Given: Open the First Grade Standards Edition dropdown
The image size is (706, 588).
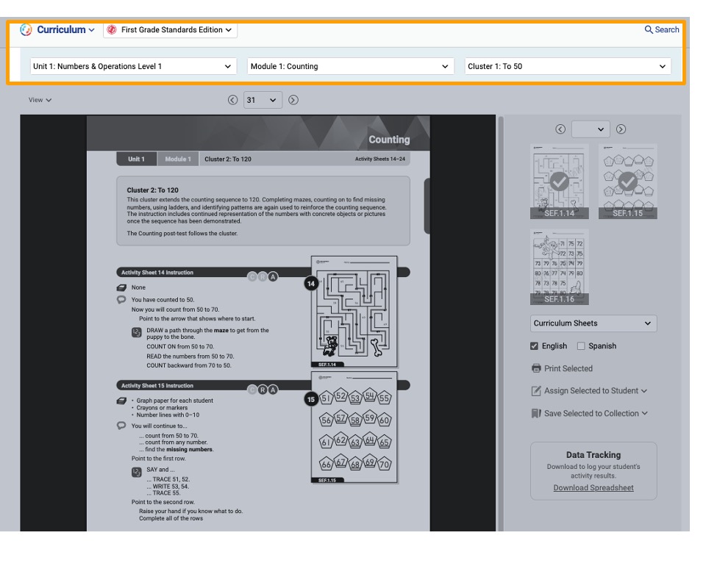Looking at the screenshot, I should (x=170, y=29).
